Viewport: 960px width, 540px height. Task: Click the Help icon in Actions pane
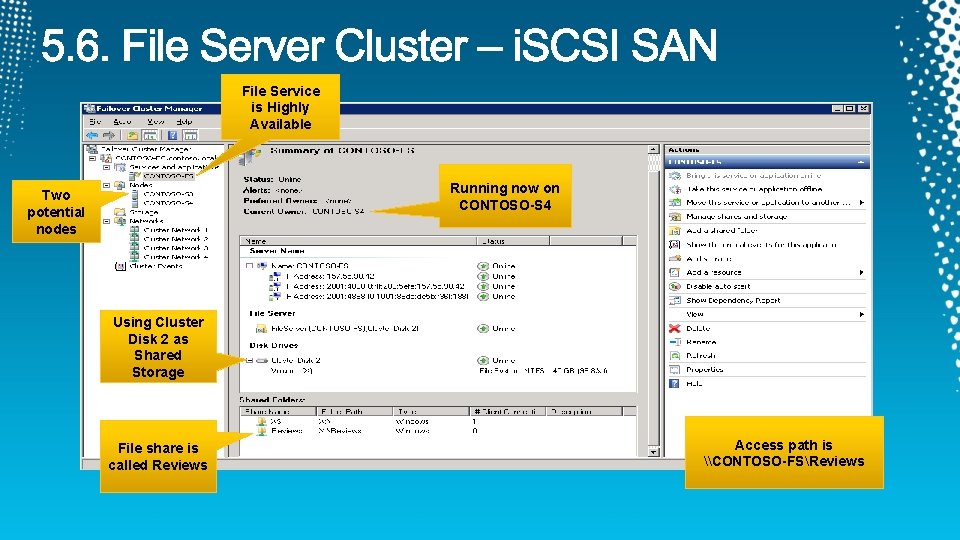click(x=675, y=384)
